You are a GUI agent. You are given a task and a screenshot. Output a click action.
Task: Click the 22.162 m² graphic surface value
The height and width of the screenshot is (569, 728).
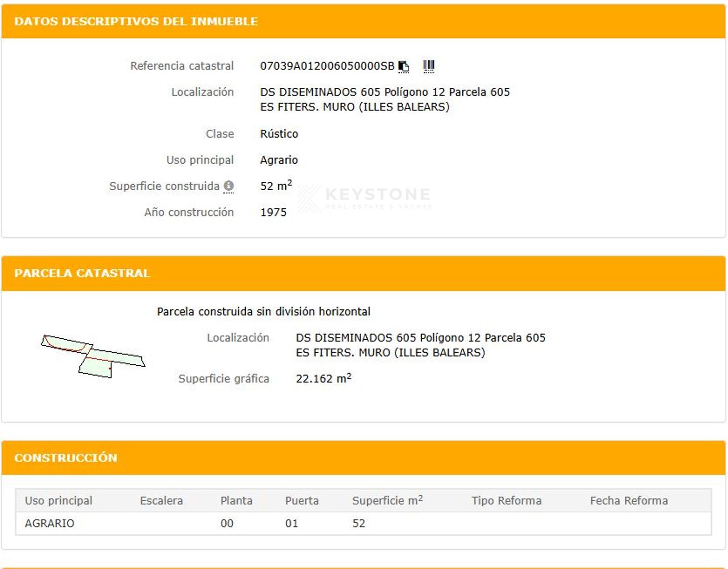tap(324, 378)
